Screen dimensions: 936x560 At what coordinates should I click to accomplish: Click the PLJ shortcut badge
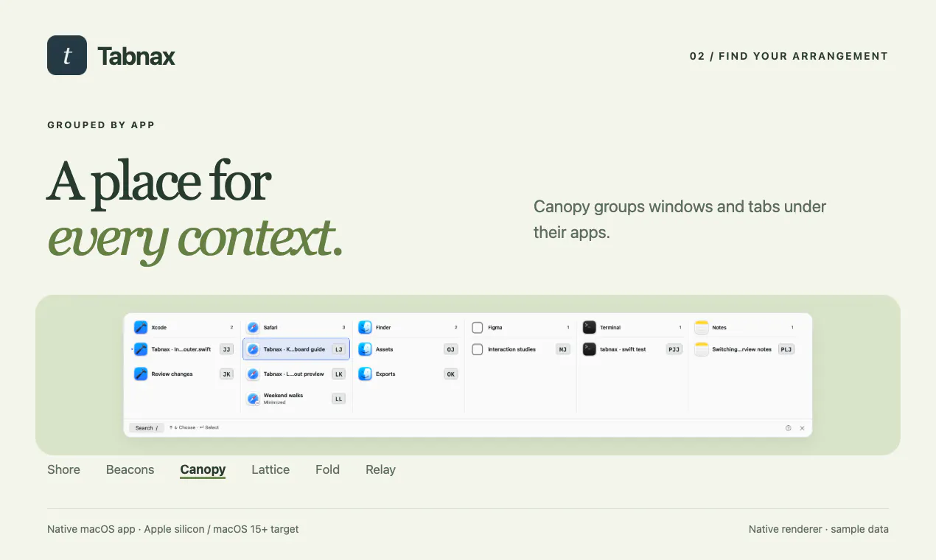click(x=786, y=349)
